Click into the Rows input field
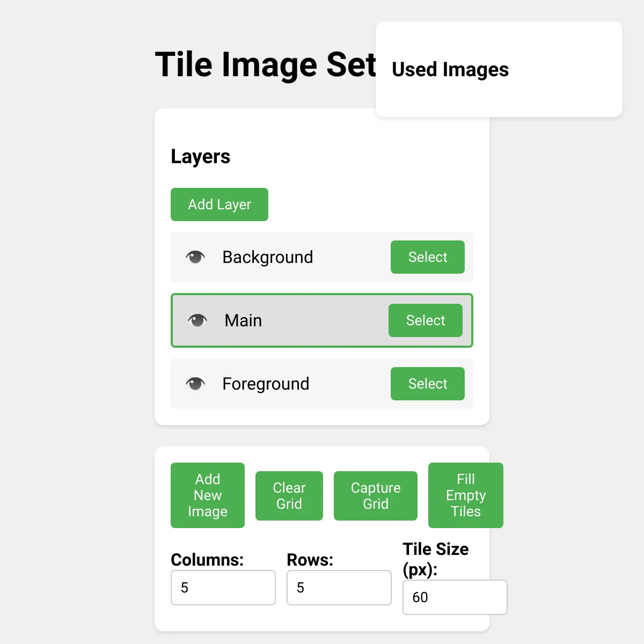Viewport: 644px width, 644px height. [x=339, y=588]
